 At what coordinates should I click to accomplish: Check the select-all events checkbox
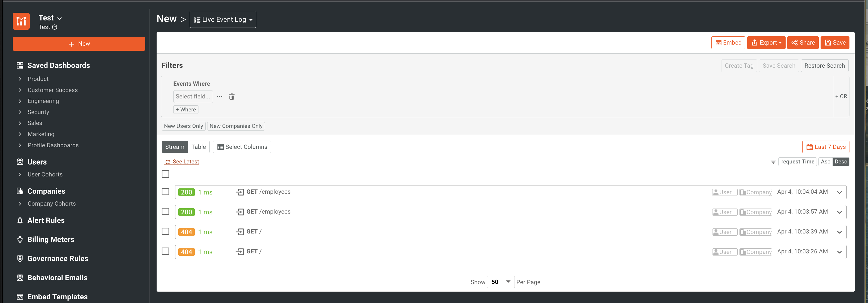pos(165,174)
